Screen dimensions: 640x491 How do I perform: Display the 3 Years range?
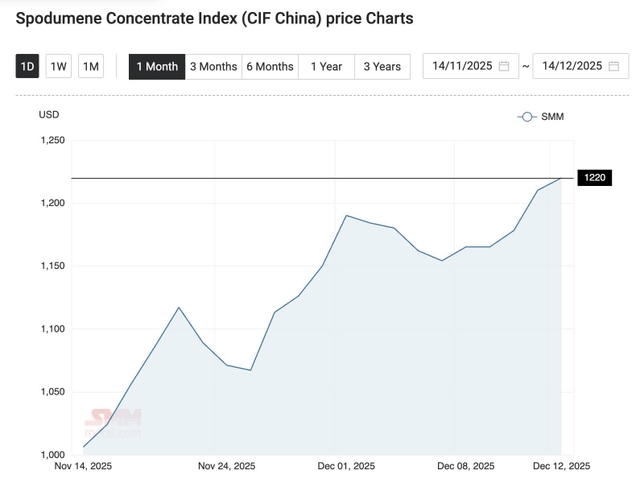tap(382, 66)
